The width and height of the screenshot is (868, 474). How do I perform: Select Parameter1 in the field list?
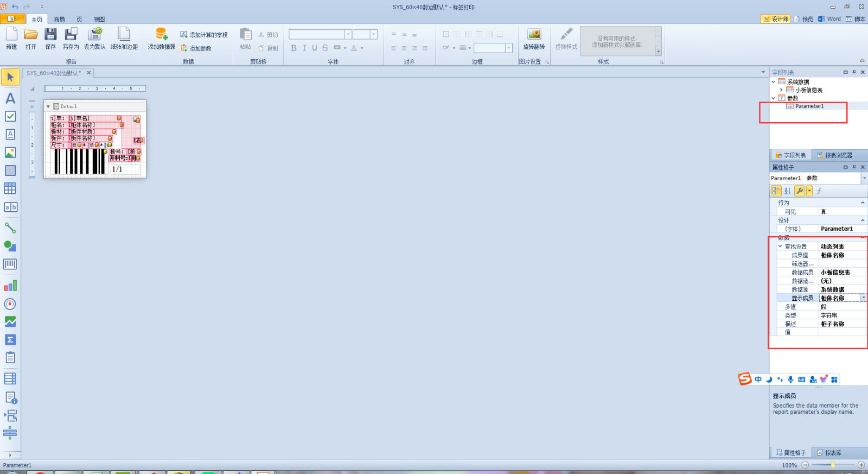809,106
